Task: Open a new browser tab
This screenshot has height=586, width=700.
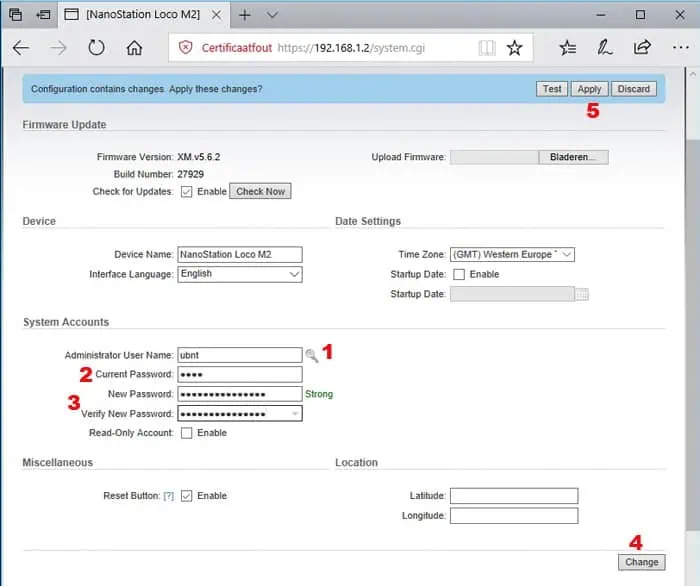Action: click(244, 15)
